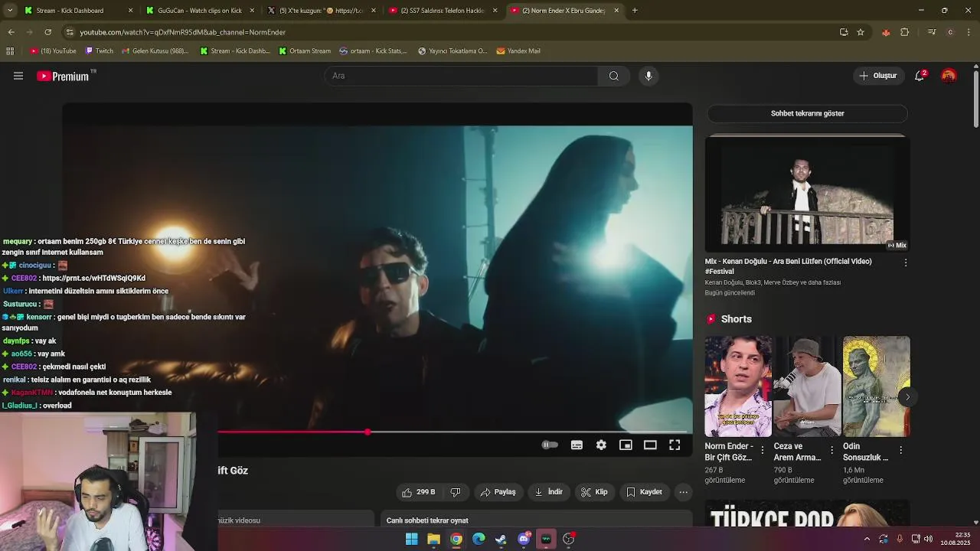Viewport: 980px width, 551px height.
Task: Save video with Kaydet button
Action: coord(644,492)
